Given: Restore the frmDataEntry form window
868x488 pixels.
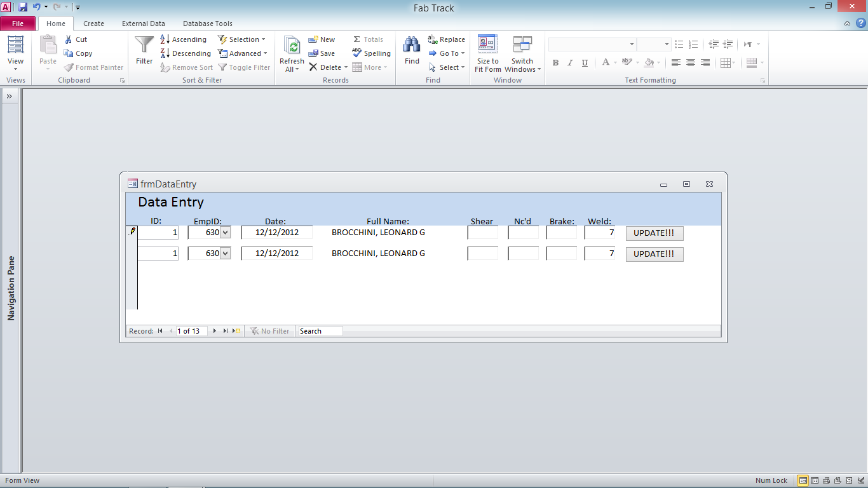Looking at the screenshot, I should 686,184.
